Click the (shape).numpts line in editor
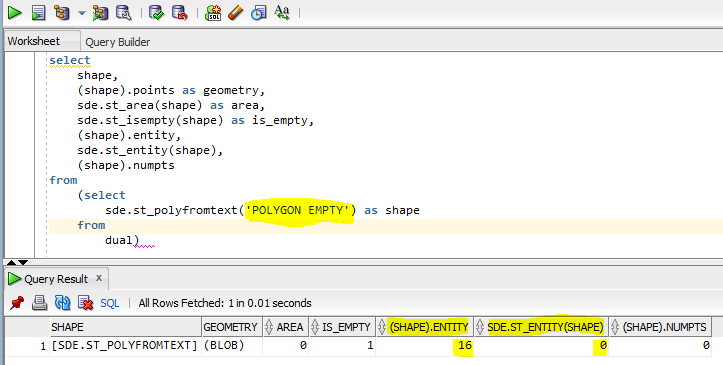Screen dimensions: 723x365 pos(125,165)
